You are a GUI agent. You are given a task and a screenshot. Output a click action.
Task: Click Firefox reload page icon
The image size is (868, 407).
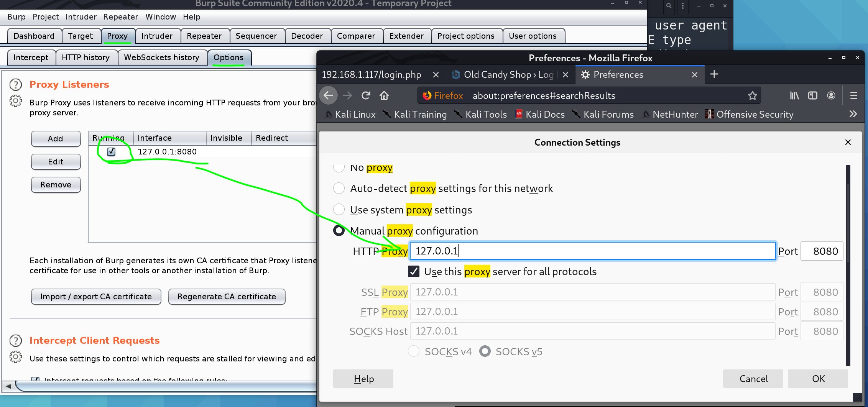[x=366, y=95]
